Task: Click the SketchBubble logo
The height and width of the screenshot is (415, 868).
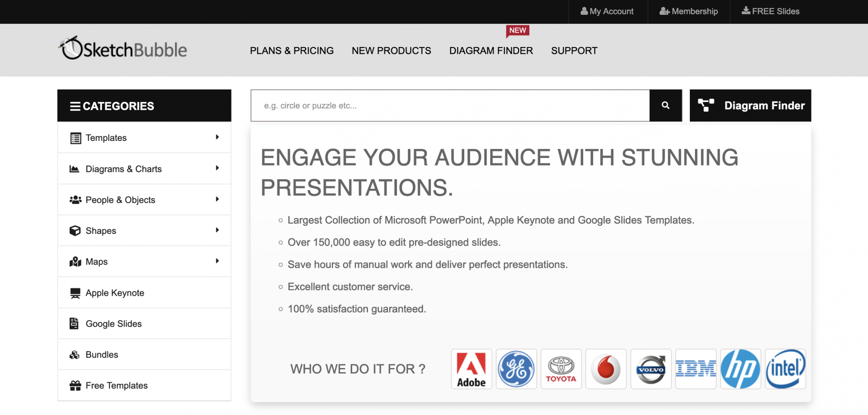Action: coord(123,49)
